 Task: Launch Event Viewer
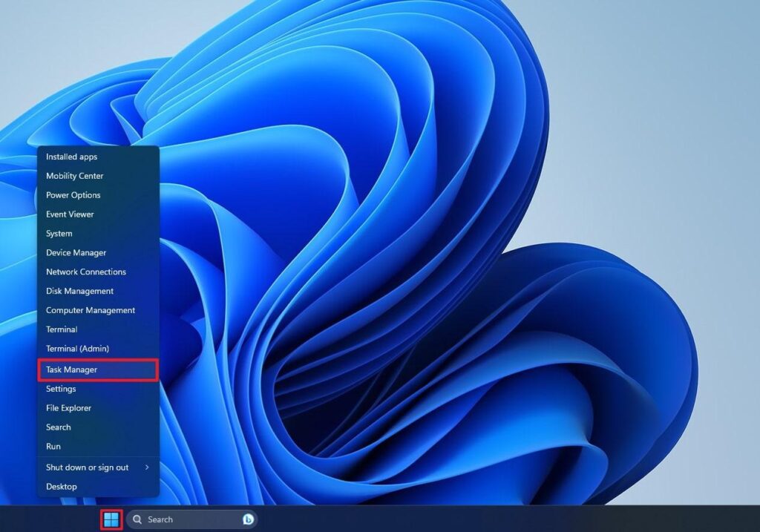[x=99, y=214]
